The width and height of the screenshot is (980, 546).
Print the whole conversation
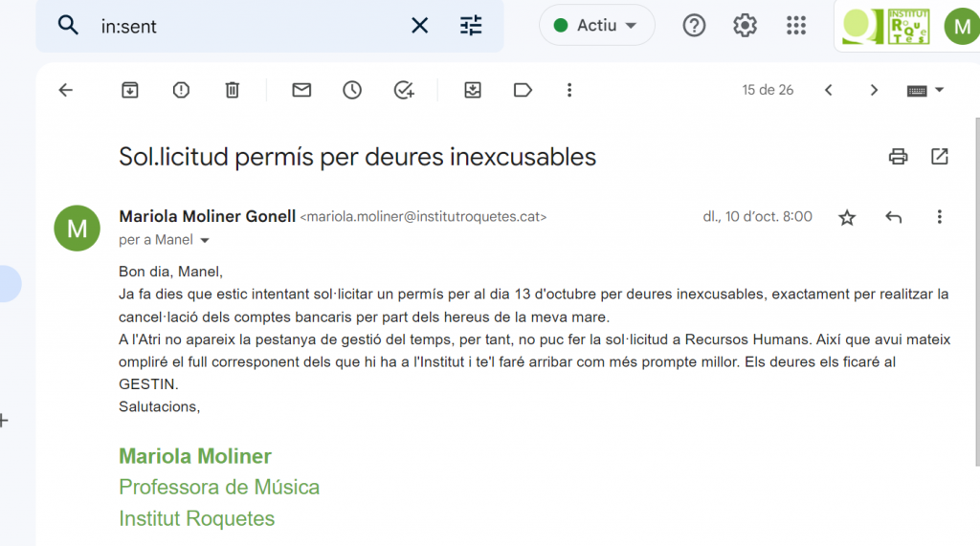(x=898, y=157)
